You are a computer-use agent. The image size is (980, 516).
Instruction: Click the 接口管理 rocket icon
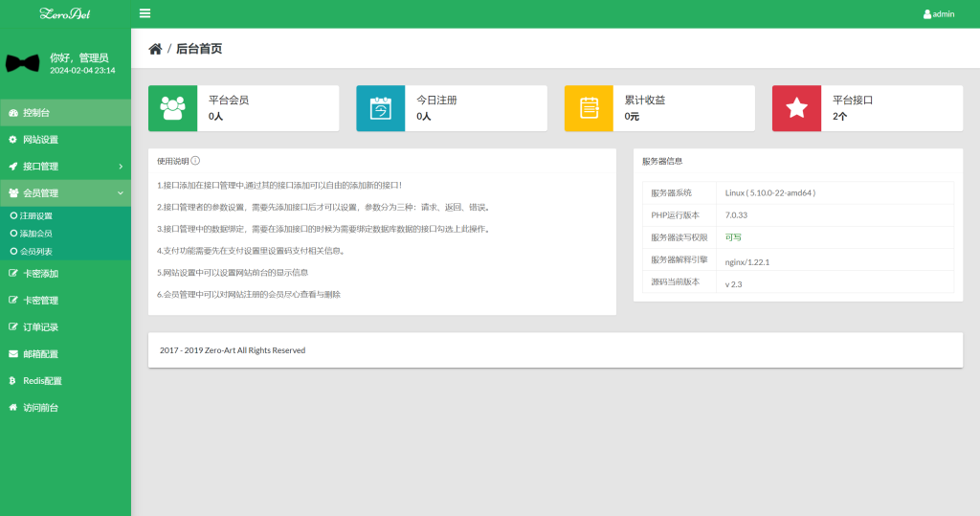pos(13,167)
